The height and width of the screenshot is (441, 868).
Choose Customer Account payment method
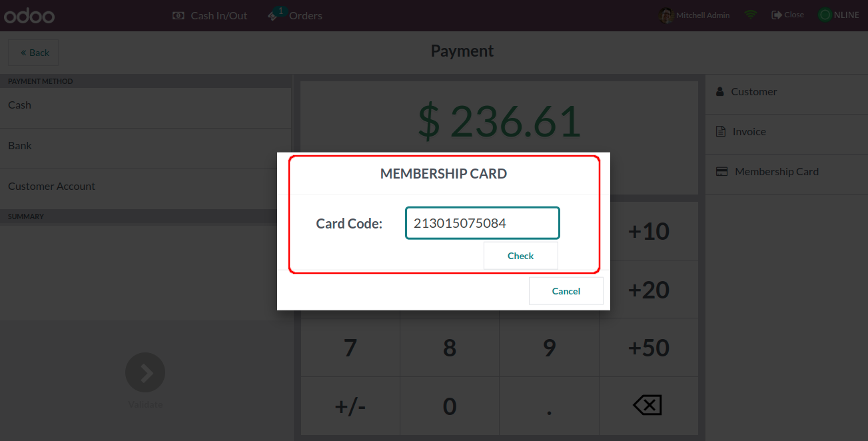coord(145,187)
